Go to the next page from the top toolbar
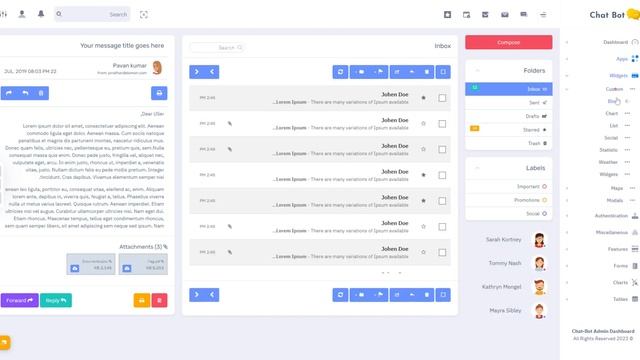 pos(197,72)
